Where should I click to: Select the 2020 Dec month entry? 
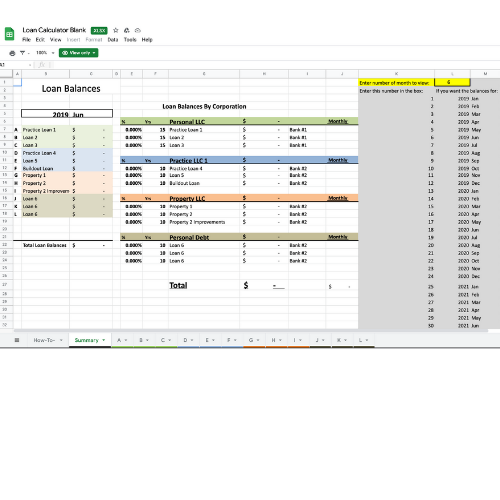point(469,276)
